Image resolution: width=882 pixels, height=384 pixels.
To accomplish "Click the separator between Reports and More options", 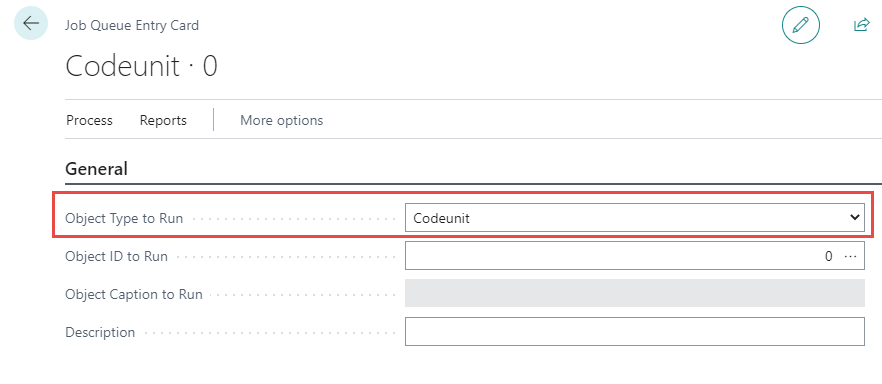I will pyautogui.click(x=214, y=120).
